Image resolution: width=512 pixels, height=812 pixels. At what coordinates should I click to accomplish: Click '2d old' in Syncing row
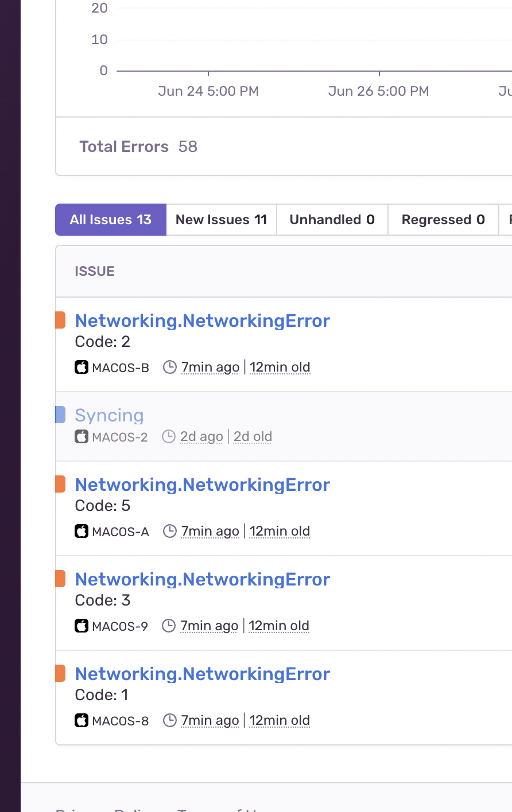click(x=253, y=436)
